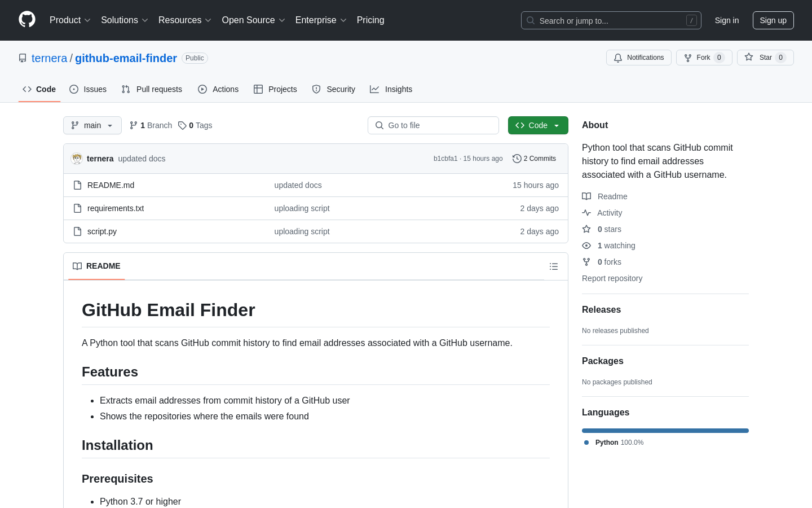Viewport: 812px width, 508px height.
Task: Click the Notifications bell button
Action: click(639, 58)
